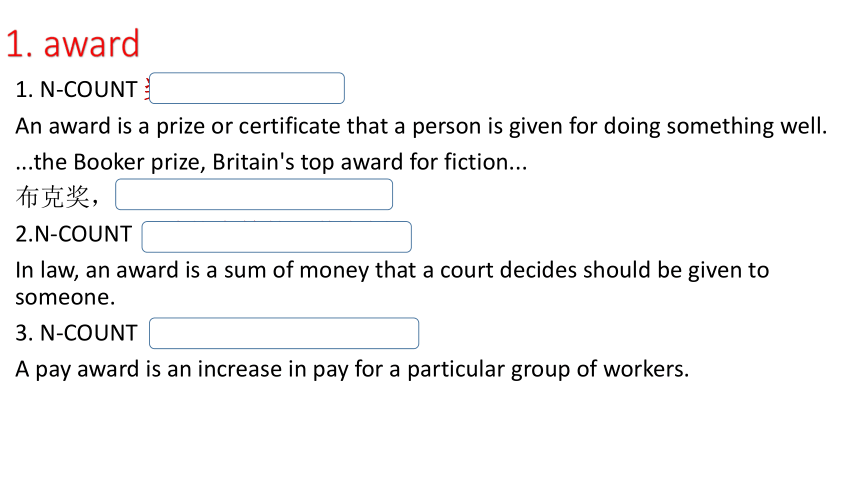The image size is (860, 484).
Task: Click the blank box after 布克奖
Action: click(x=254, y=194)
